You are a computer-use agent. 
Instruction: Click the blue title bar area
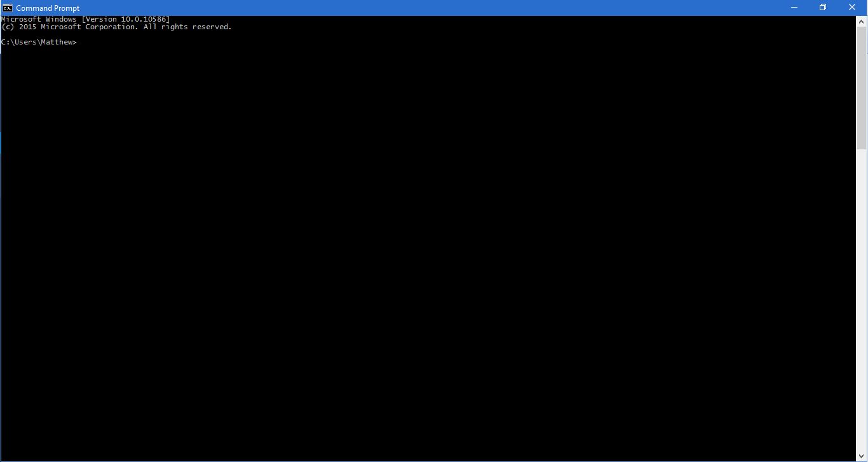(x=381, y=8)
